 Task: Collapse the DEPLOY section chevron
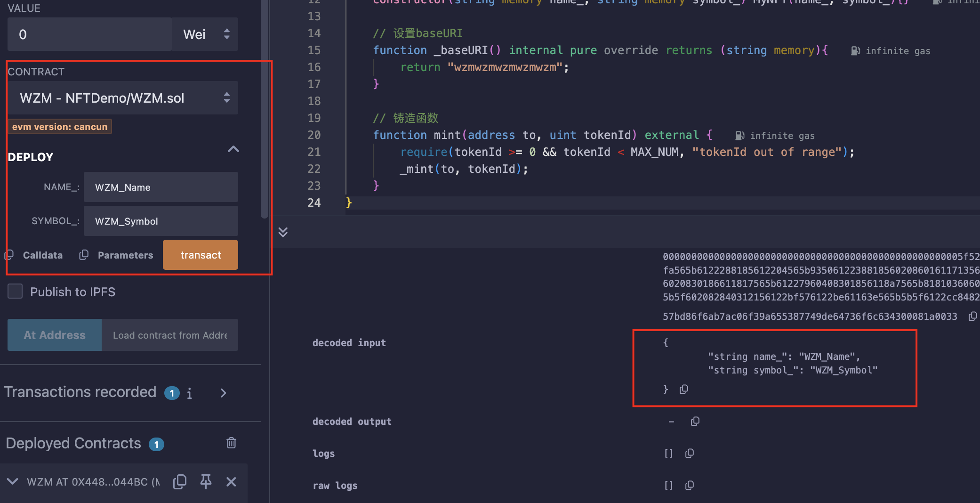[233, 149]
